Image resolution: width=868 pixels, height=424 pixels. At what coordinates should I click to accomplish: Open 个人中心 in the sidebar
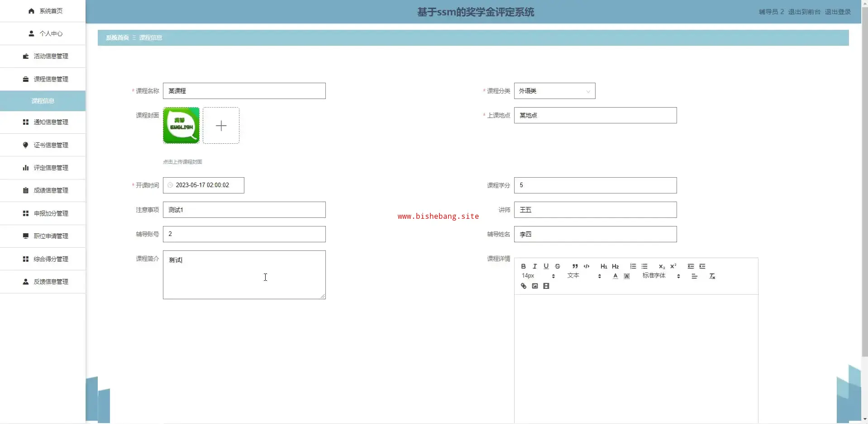pyautogui.click(x=43, y=33)
